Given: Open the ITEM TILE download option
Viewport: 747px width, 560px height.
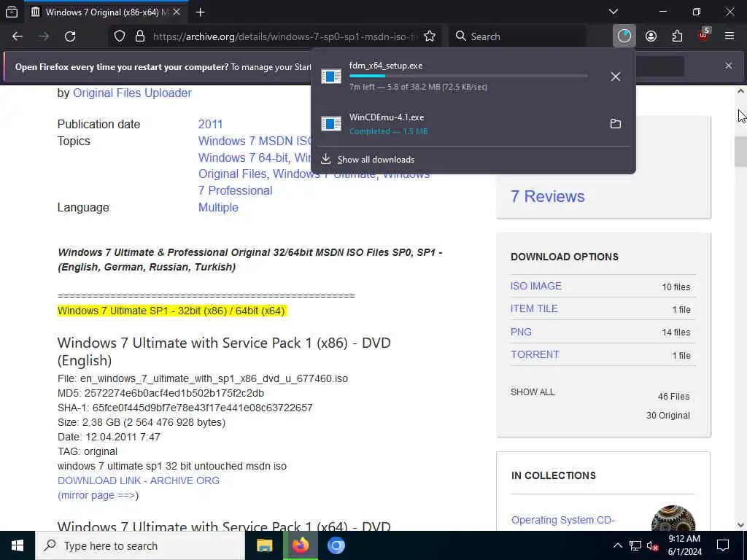Looking at the screenshot, I should click(x=534, y=308).
